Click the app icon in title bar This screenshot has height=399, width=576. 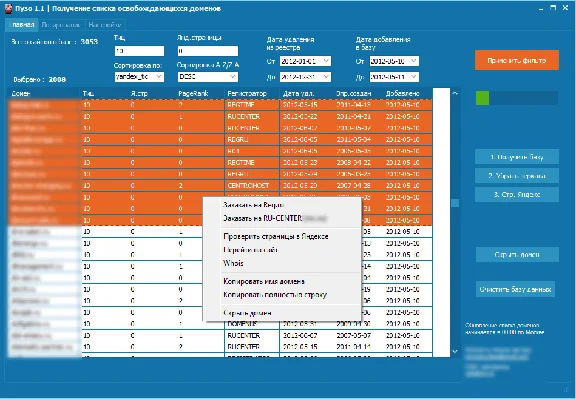click(8, 9)
